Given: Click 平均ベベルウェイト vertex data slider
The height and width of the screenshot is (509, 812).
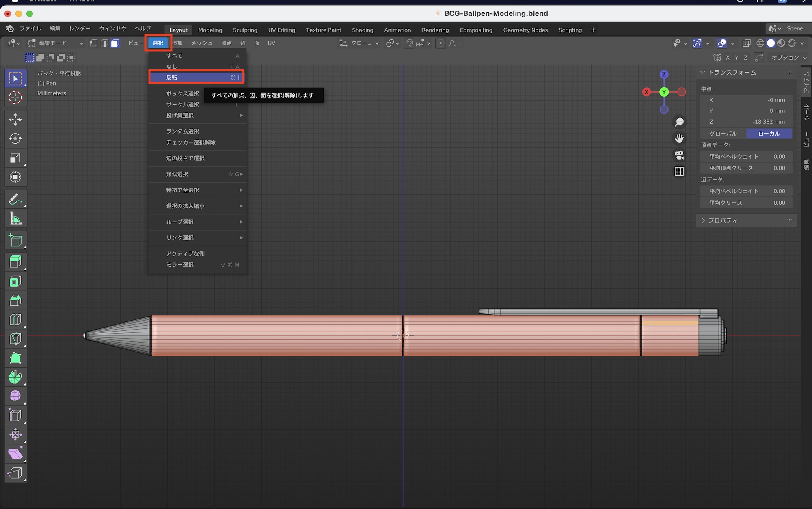Looking at the screenshot, I should pyautogui.click(x=746, y=157).
